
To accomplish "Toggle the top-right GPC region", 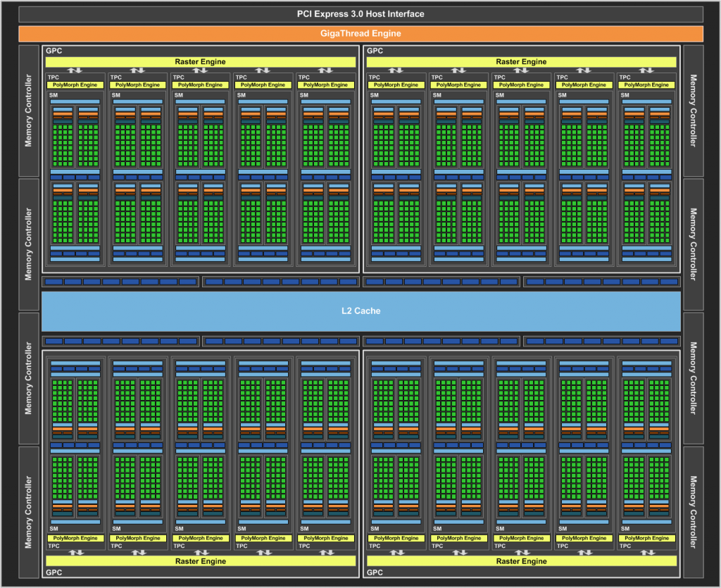I will [374, 50].
